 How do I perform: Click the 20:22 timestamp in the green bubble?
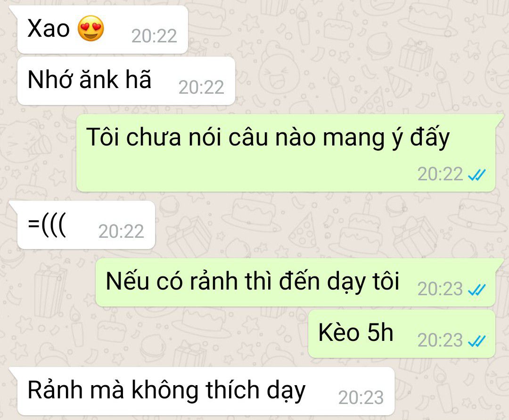click(440, 174)
